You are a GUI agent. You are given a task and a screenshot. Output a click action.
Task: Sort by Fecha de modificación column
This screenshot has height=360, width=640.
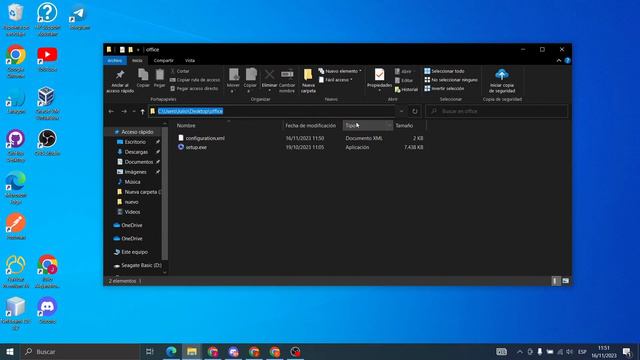pyautogui.click(x=312, y=126)
